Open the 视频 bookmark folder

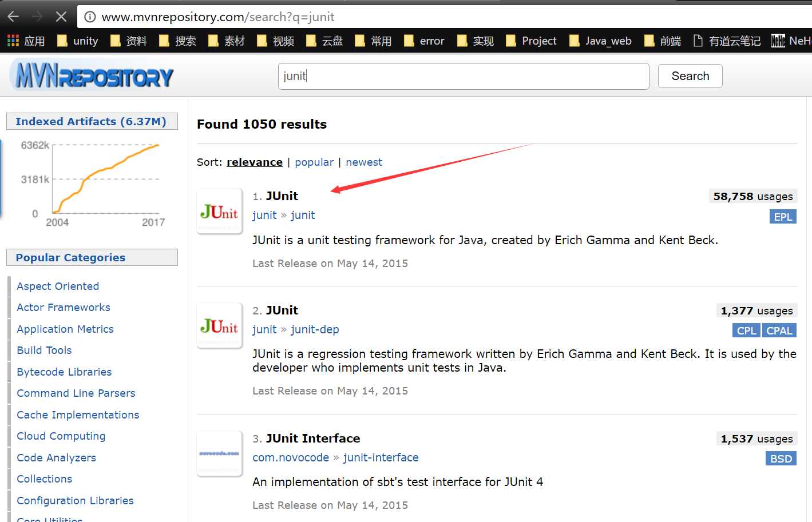(x=275, y=41)
